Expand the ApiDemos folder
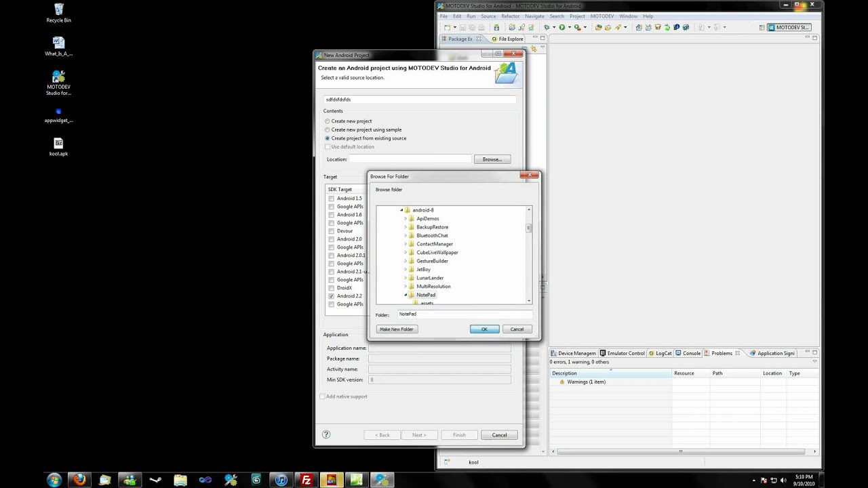 (x=406, y=219)
